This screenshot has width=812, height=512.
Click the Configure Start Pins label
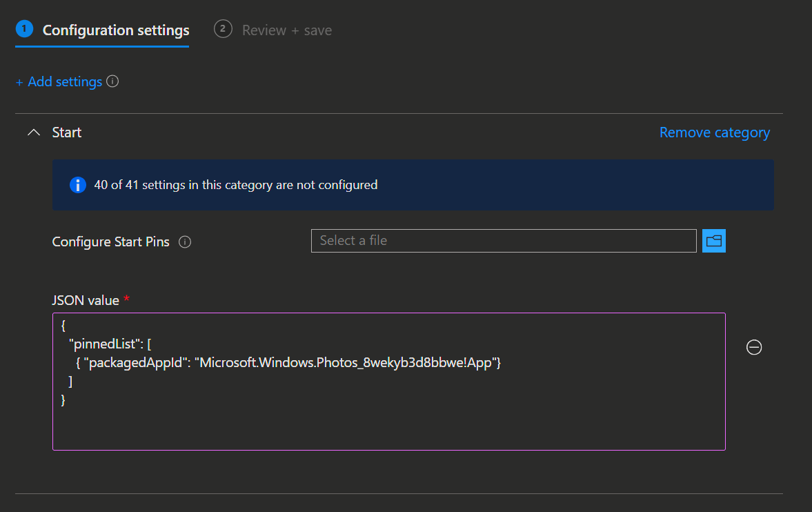[110, 242]
